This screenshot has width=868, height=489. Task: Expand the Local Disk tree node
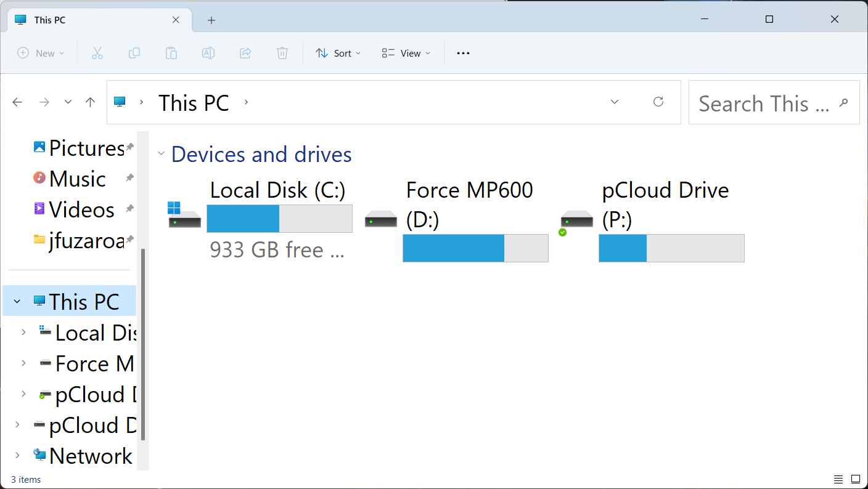(x=23, y=333)
